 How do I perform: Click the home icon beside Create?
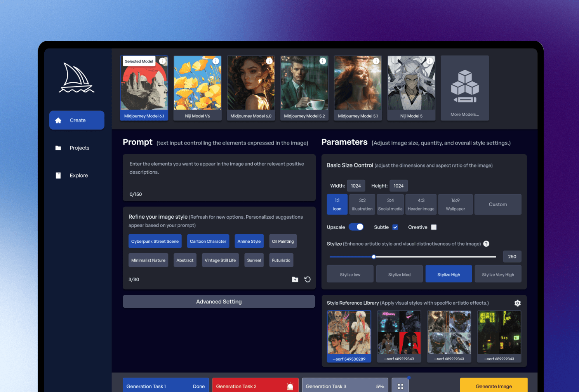click(58, 120)
